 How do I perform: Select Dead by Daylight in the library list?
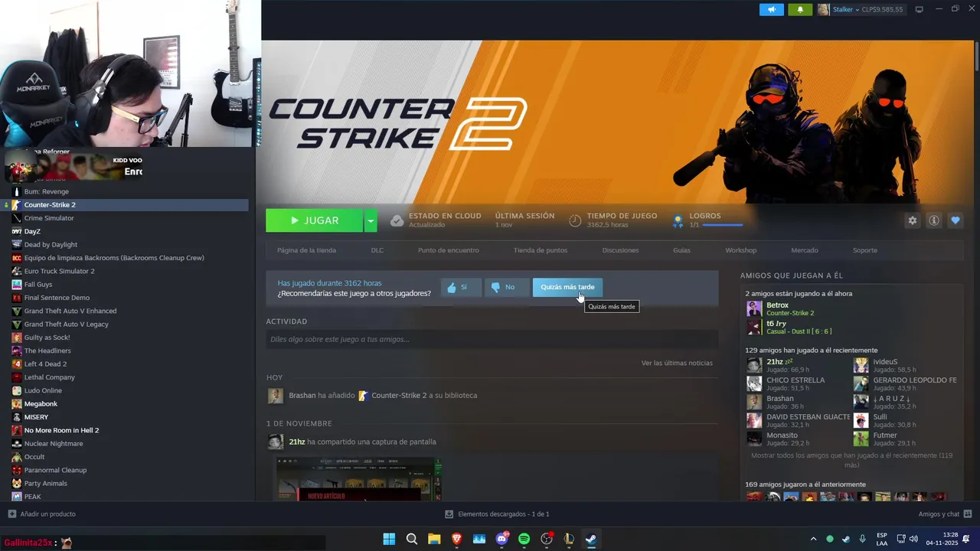point(51,245)
